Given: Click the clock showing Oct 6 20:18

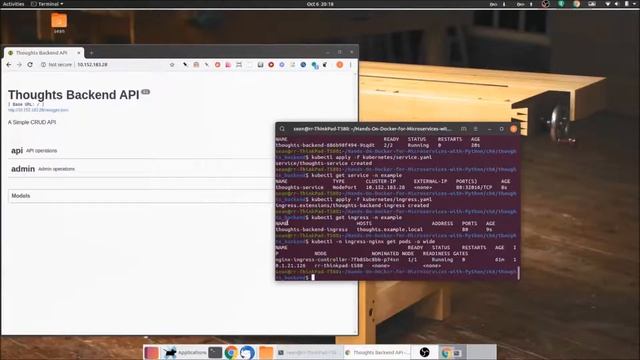Looking at the screenshot, I should pos(320,4).
